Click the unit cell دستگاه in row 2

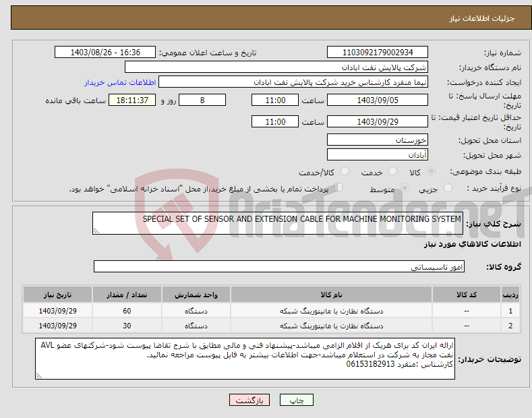tap(196, 326)
